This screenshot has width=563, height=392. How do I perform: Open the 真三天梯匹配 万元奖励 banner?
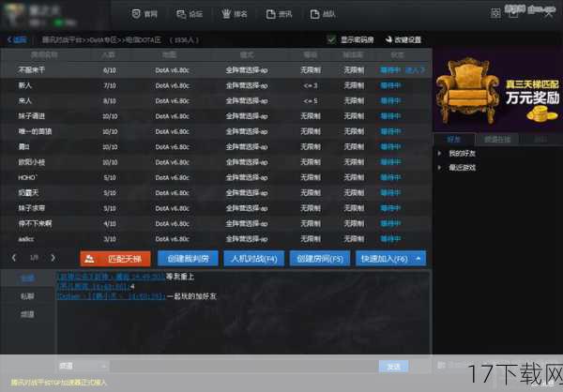(x=497, y=90)
